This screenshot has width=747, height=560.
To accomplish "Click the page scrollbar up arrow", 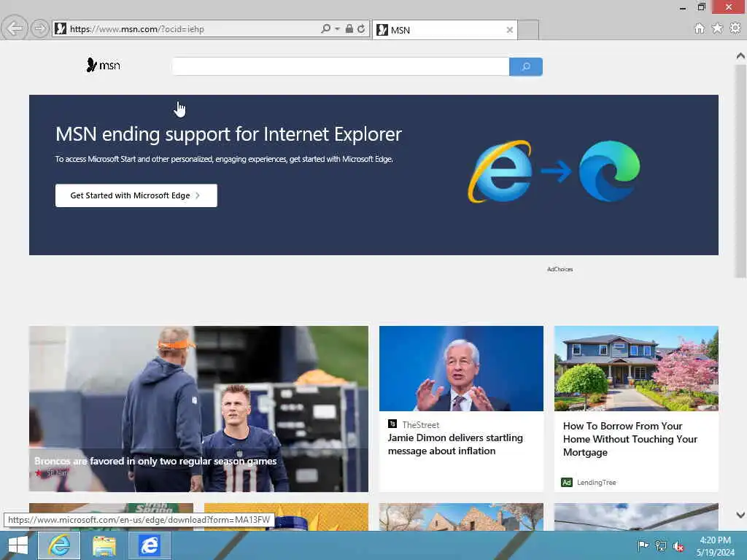I will (x=740, y=55).
